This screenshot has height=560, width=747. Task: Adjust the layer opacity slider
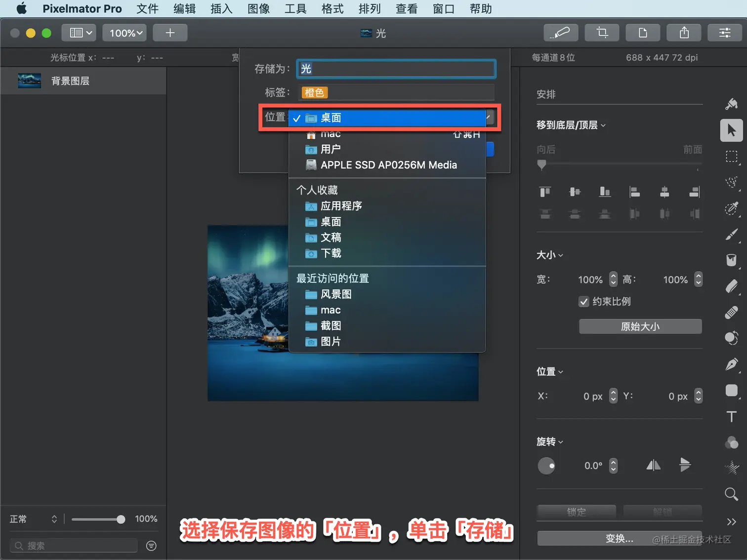click(98, 519)
